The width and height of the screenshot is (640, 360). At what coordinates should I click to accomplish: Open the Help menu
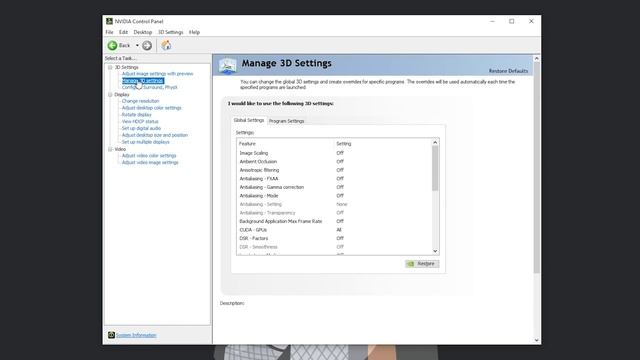coord(194,32)
